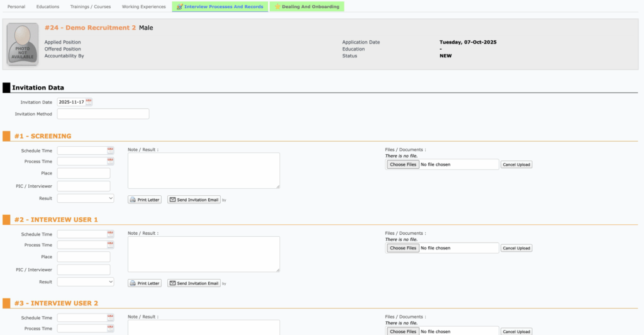Viewport: 644px width, 335px height.
Task: Focus the Invitation Method text field
Action: tap(103, 114)
